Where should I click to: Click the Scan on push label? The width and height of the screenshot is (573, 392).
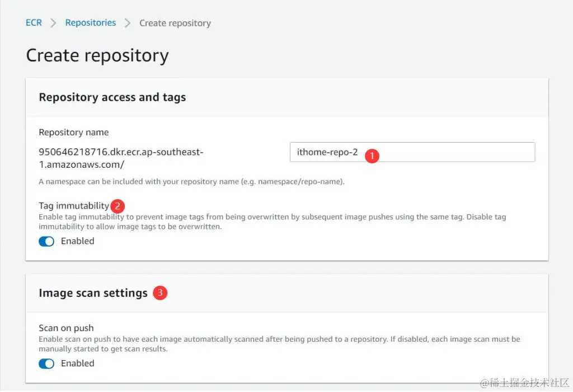pyautogui.click(x=66, y=328)
